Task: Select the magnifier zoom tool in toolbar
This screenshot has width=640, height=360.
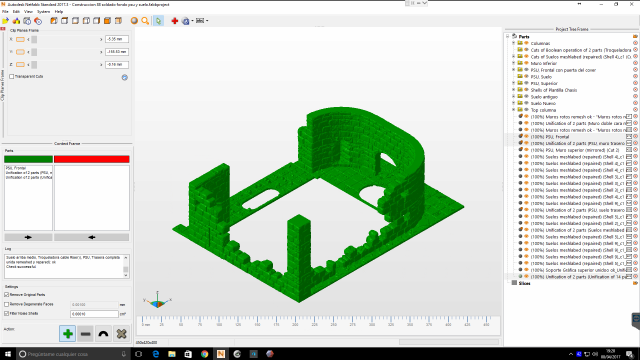Action: pos(145,21)
